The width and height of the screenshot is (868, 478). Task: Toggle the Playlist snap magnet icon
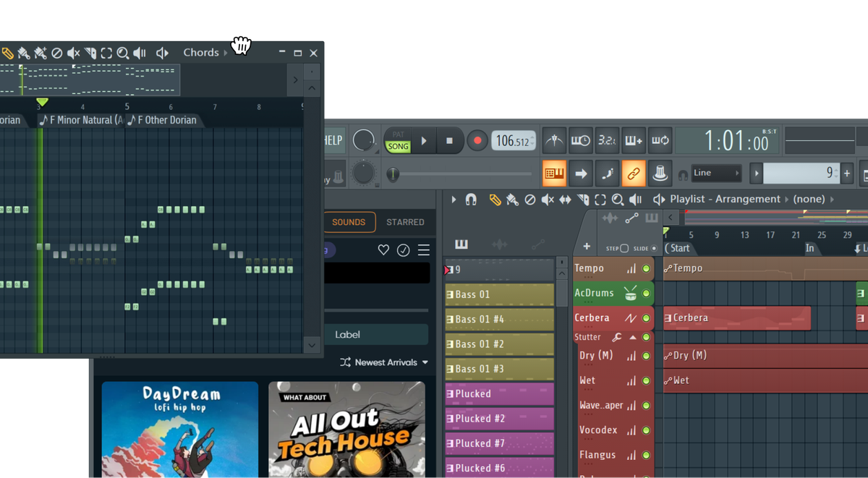[471, 200]
